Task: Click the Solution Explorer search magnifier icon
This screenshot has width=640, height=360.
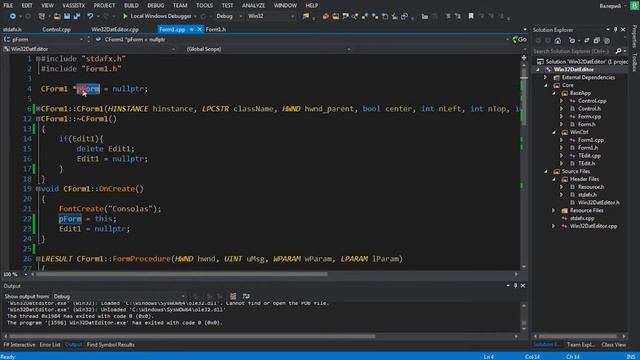Action: click(618, 51)
